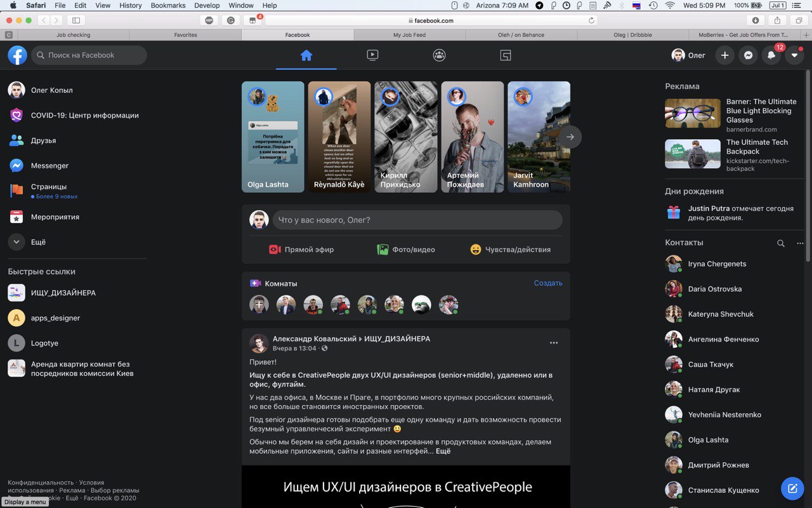Open Jarvit Kamhroon story
Viewport: 812px width, 508px height.
(539, 137)
